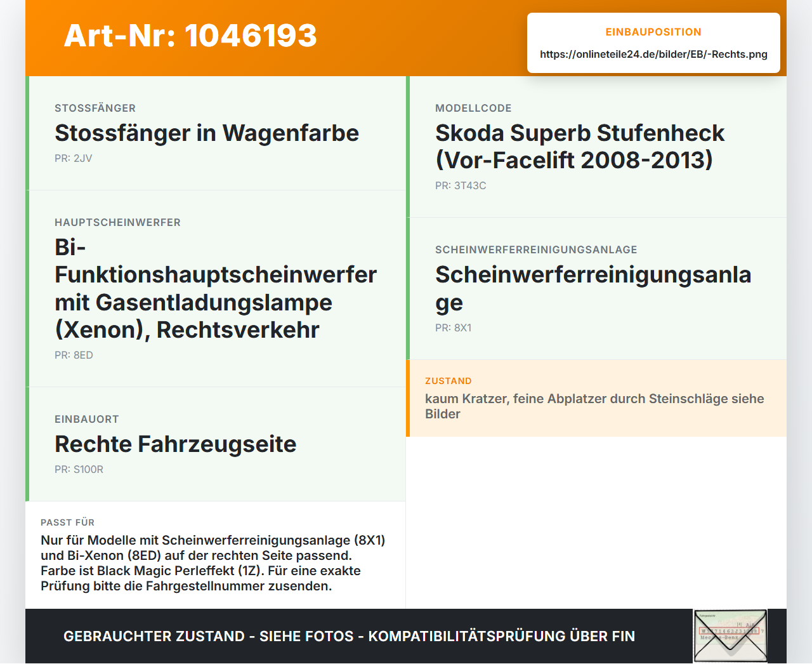Click the Bi-Funktionshauptscheinwerfer Xenon title
Screen dimensions: 812x664
(216, 288)
